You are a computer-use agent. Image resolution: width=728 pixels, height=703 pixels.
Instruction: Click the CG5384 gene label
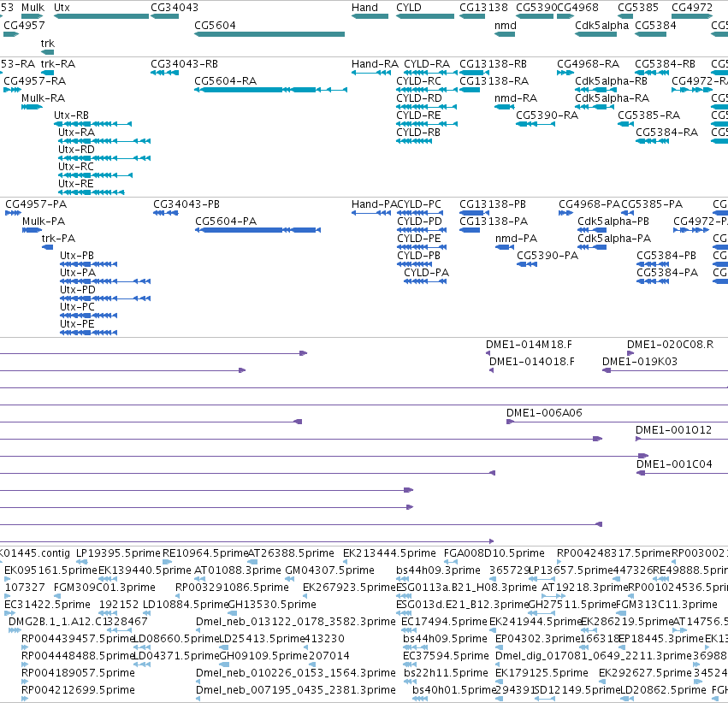pos(655,26)
